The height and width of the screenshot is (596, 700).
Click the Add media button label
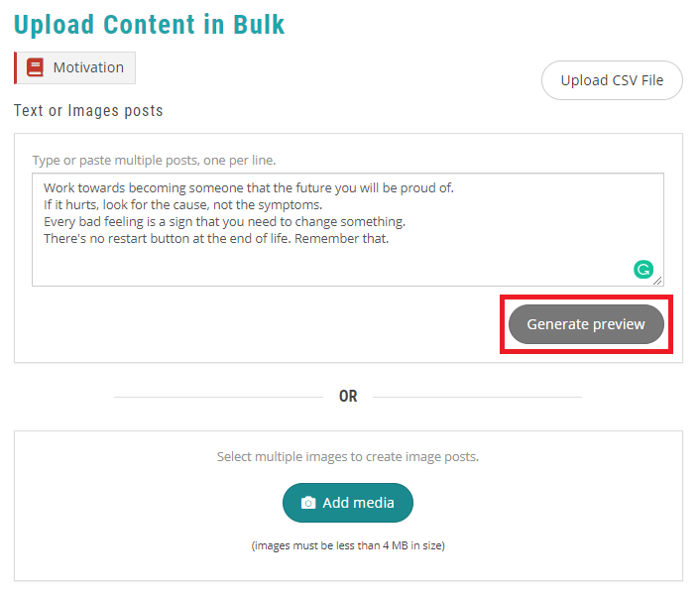358,503
